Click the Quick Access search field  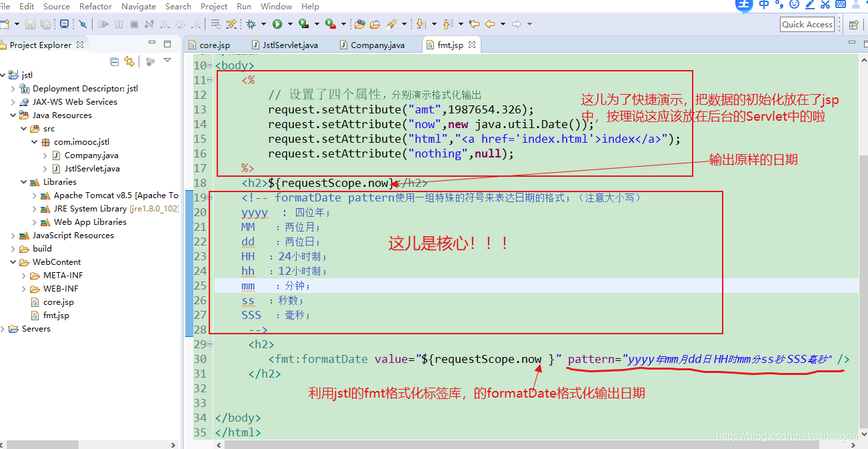[807, 24]
